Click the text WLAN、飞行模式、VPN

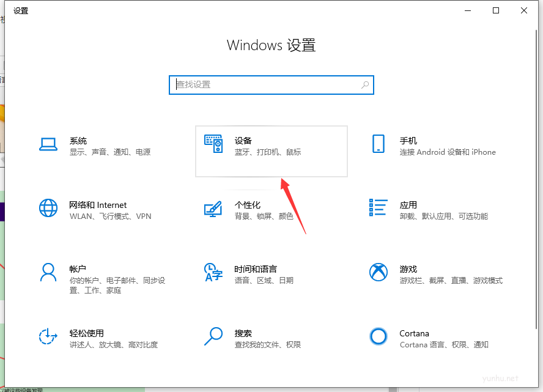[x=111, y=216]
